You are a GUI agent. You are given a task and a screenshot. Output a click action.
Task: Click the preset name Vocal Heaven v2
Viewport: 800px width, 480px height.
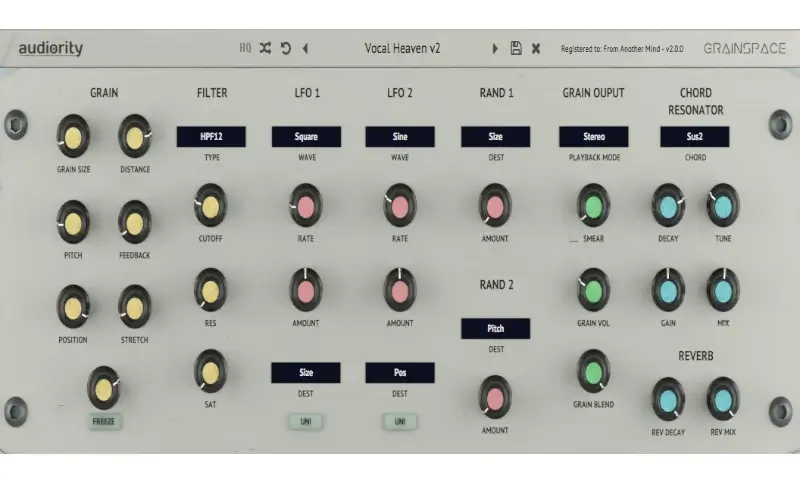click(402, 48)
